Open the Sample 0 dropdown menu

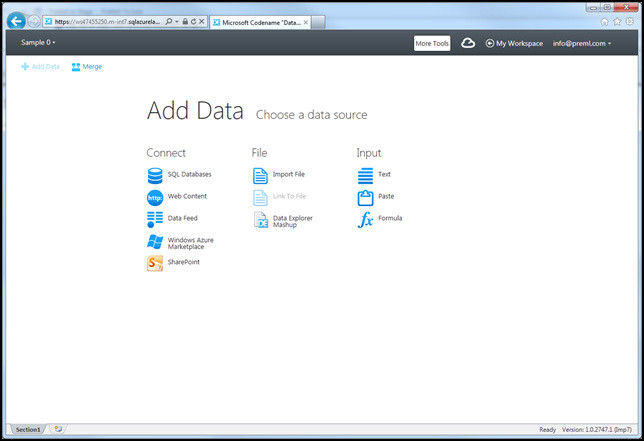(38, 42)
